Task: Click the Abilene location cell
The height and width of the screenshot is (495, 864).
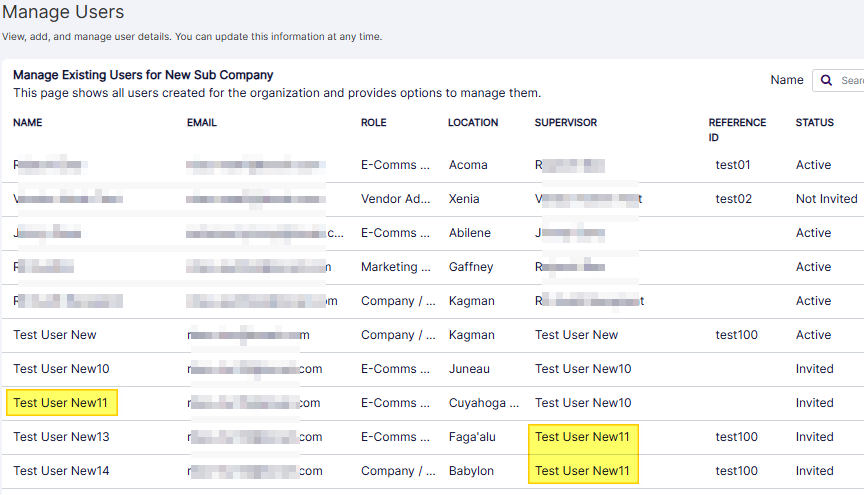Action: 469,233
